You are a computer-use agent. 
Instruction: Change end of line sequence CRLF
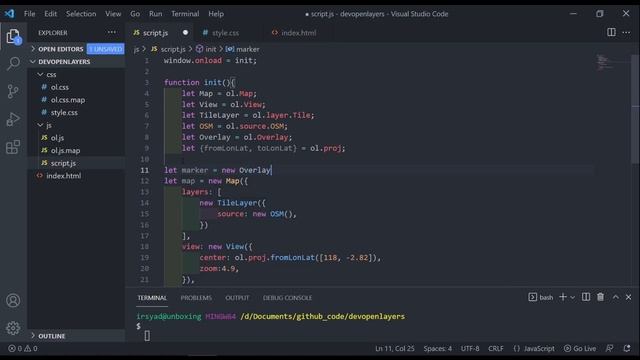[496, 348]
